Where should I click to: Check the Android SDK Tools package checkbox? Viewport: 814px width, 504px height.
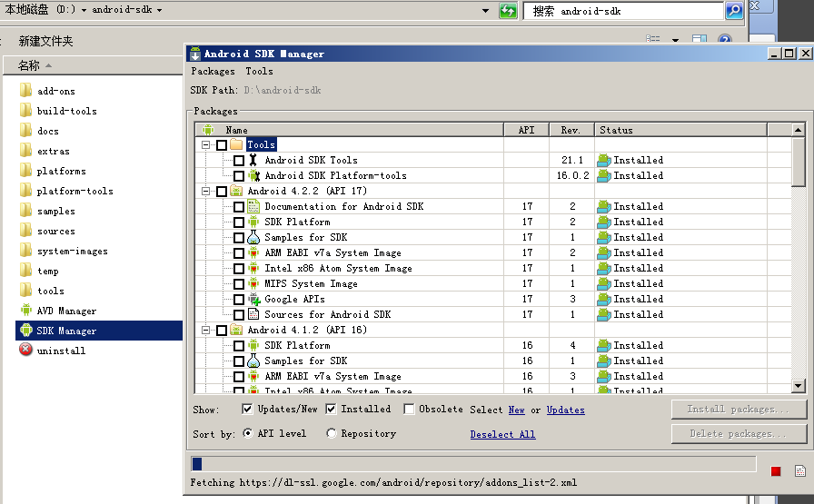[x=239, y=161]
